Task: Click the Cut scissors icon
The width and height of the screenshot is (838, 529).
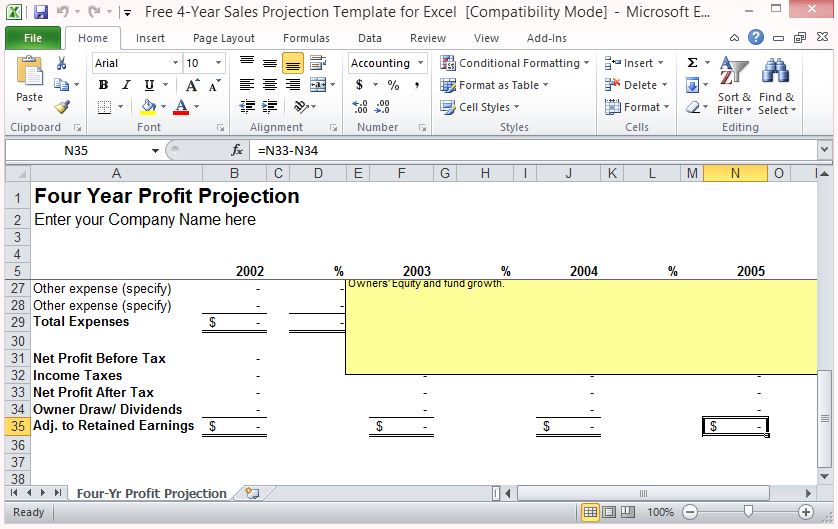Action: 62,63
